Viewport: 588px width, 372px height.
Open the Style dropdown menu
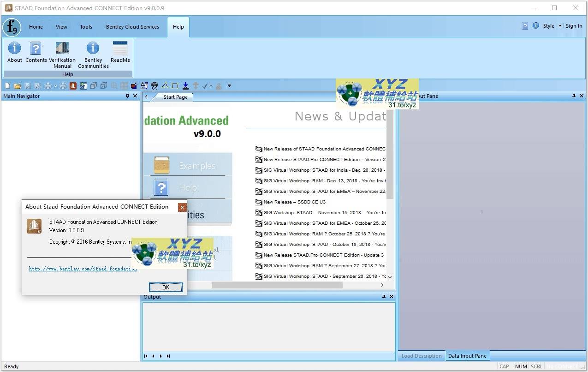tap(552, 26)
